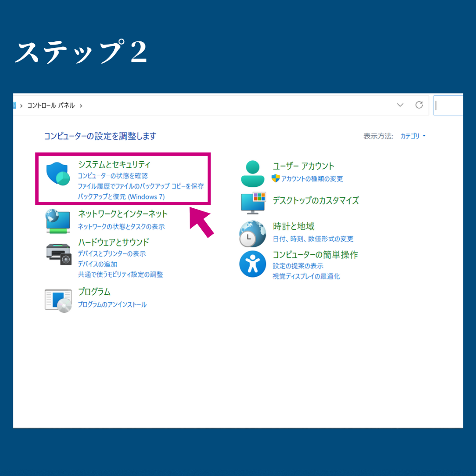The image size is (476, 476).
Task: Open プログラム category
Action: (94, 292)
